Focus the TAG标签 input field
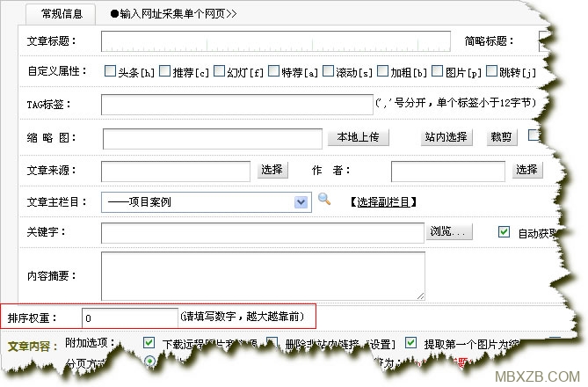This screenshot has height=387, width=588. pos(237,105)
